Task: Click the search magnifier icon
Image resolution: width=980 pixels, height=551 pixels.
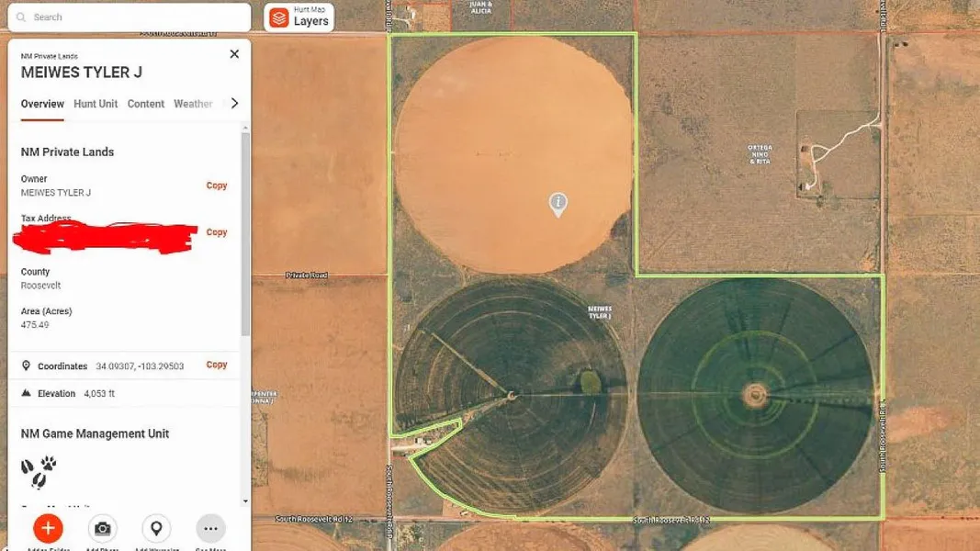Action: click(x=22, y=17)
